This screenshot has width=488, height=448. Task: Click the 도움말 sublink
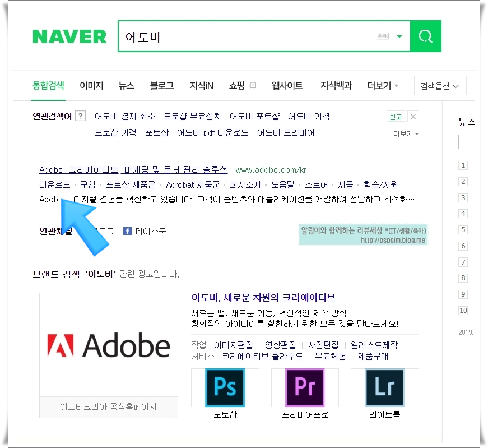282,184
